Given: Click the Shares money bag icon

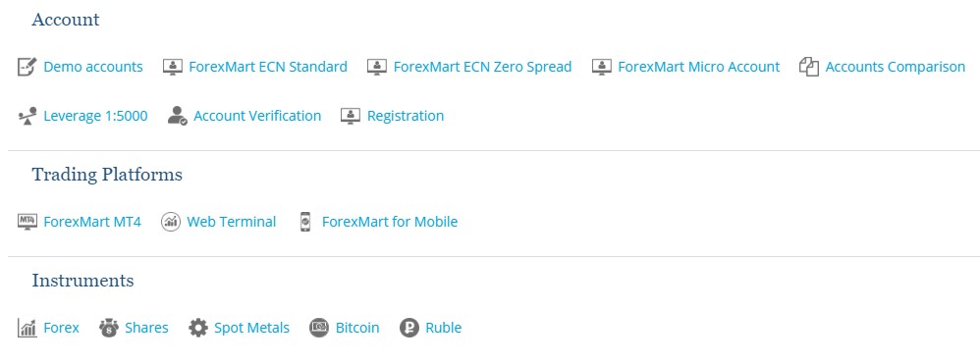Looking at the screenshot, I should click(x=109, y=328).
